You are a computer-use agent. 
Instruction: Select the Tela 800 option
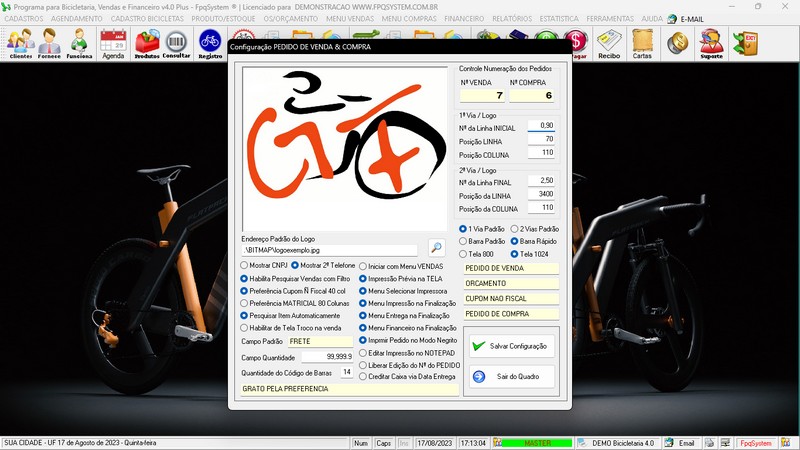463,253
